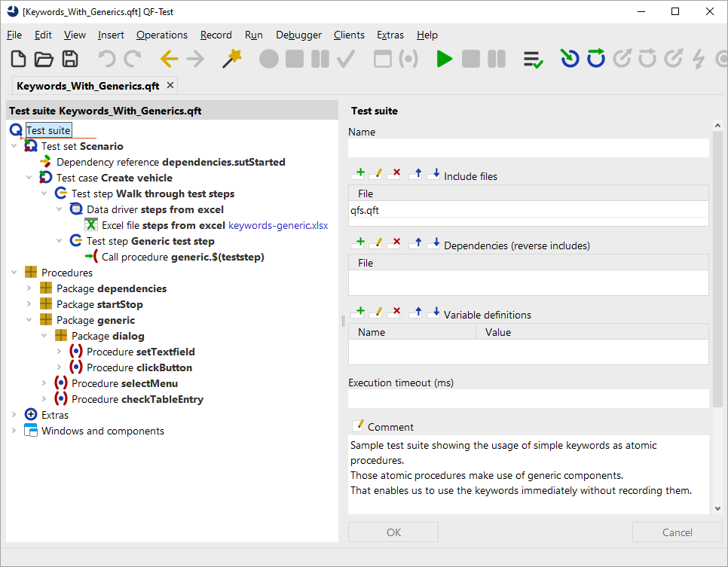This screenshot has height=567, width=728.
Task: Go forward with the gray right arrow
Action: [x=195, y=59]
